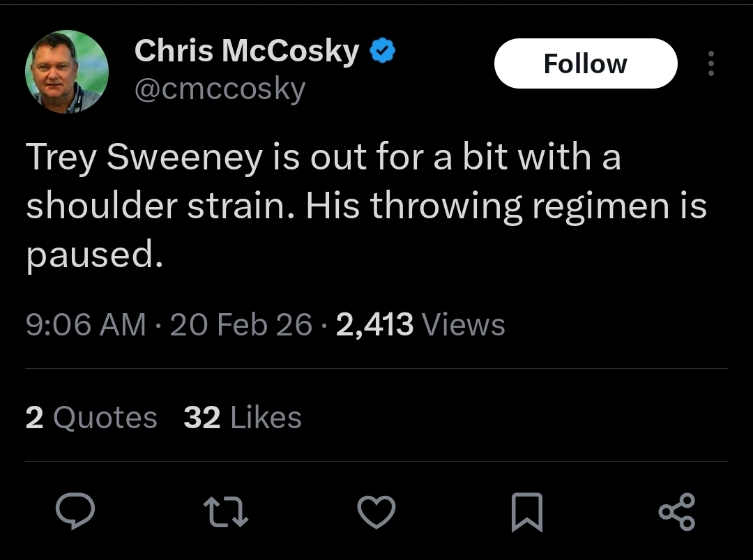Viewport: 753px width, 560px height.
Task: Visit the @cmccosky handle
Action: (x=219, y=89)
